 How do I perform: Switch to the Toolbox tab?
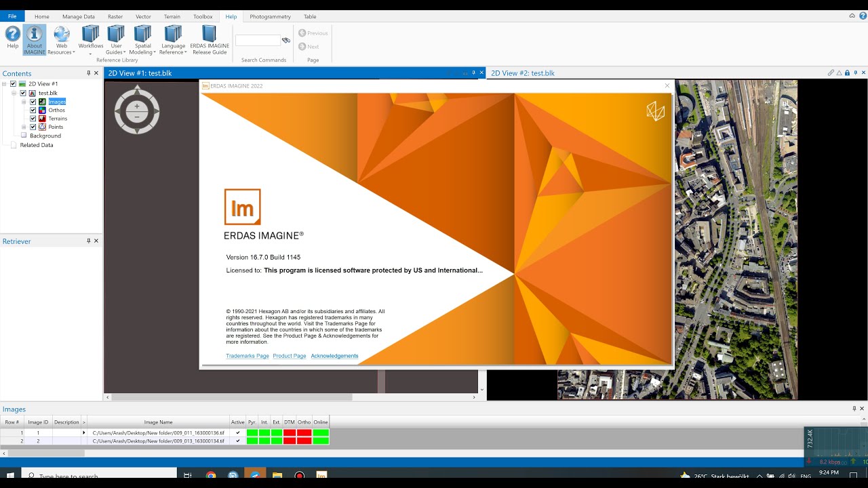pos(203,16)
